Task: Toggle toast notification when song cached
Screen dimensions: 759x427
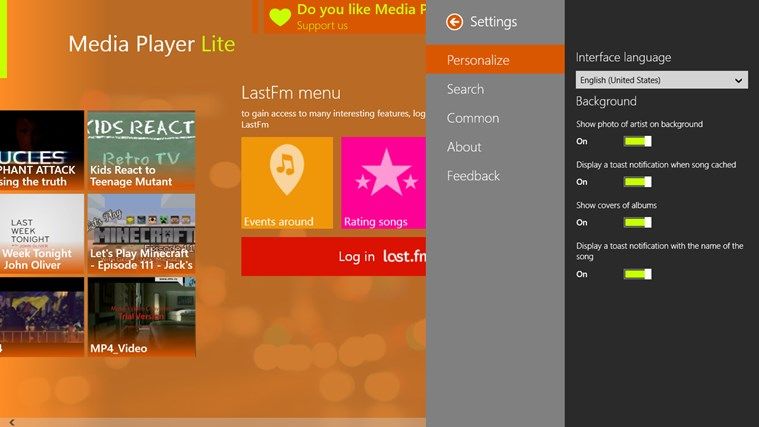Action: (638, 182)
